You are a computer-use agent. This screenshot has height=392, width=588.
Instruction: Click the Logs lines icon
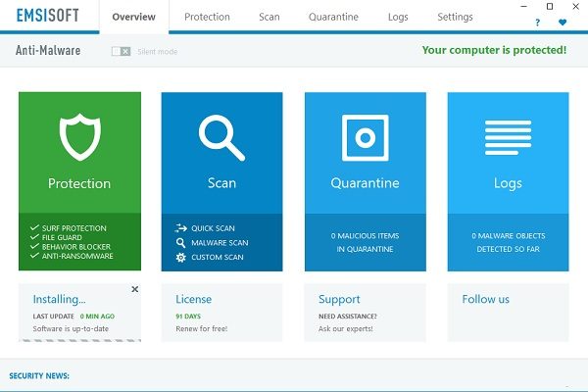[x=508, y=137]
